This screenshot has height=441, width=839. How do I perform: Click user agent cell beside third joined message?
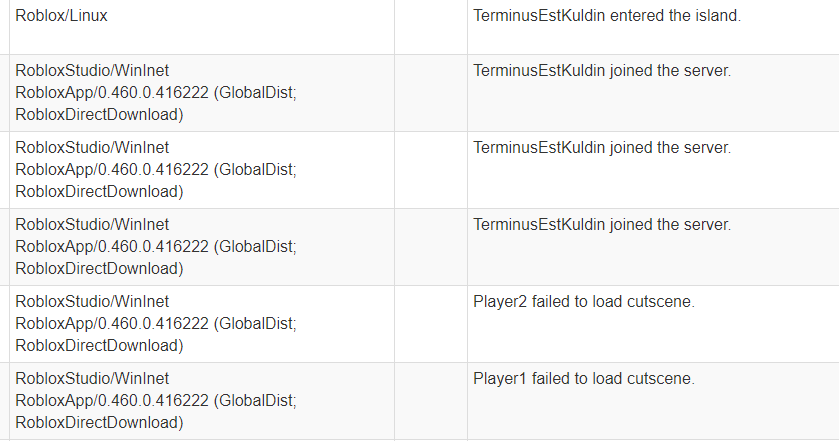point(155,247)
